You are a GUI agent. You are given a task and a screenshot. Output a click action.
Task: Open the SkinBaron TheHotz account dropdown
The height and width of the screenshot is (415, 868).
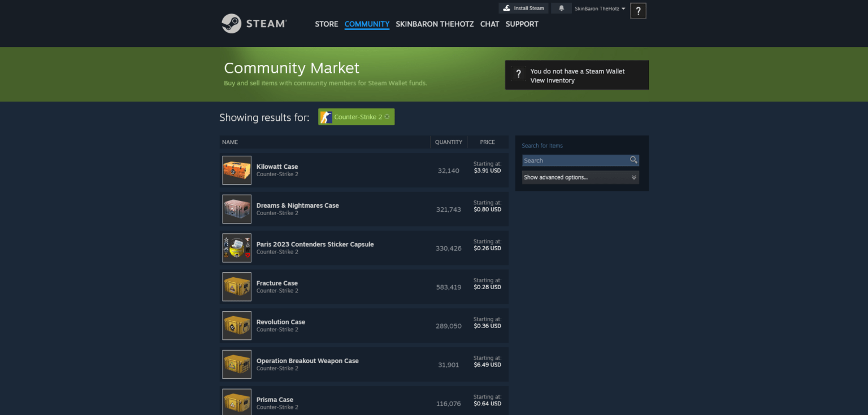[x=598, y=8]
